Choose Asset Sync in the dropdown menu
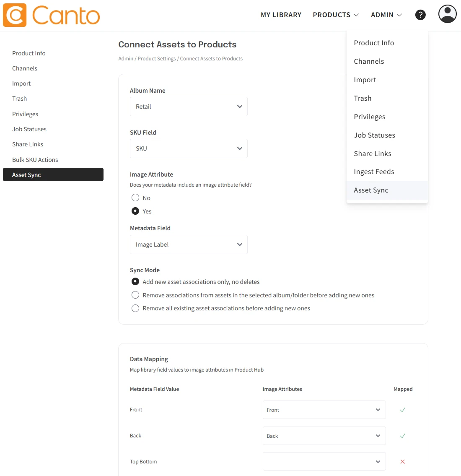Screen dimensions: 461x476 tap(387, 190)
